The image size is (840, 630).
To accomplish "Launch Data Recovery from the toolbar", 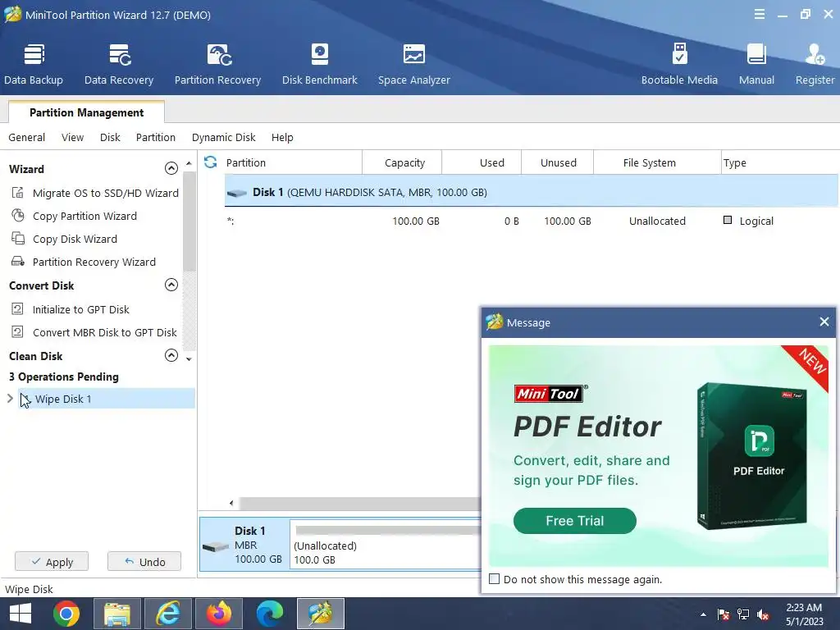I will pos(119,64).
